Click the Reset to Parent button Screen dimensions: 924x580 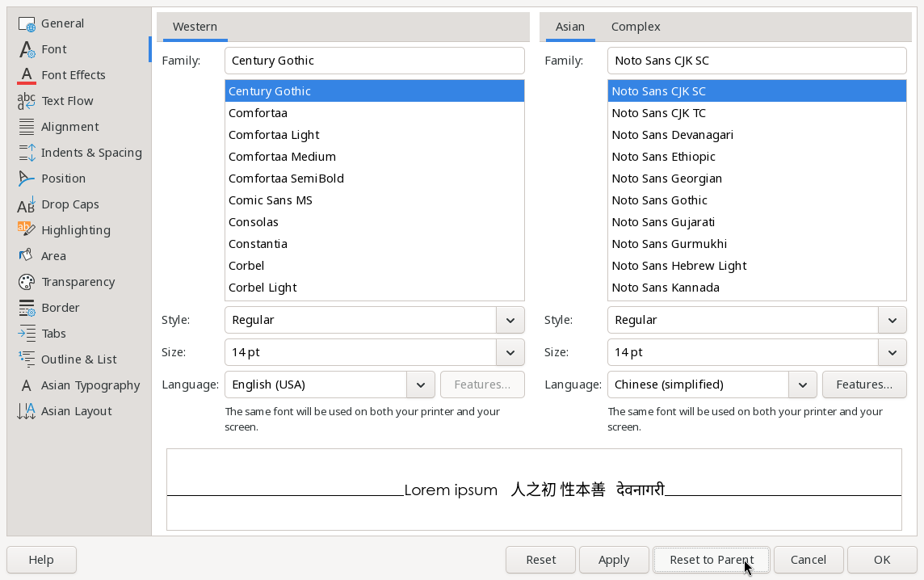pyautogui.click(x=712, y=560)
